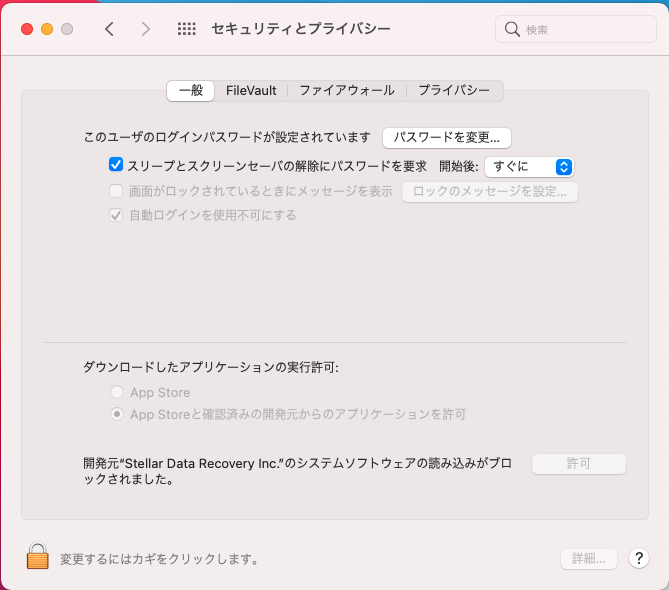Open the プライバシー tab
Image resolution: width=669 pixels, height=590 pixels.
coord(454,90)
